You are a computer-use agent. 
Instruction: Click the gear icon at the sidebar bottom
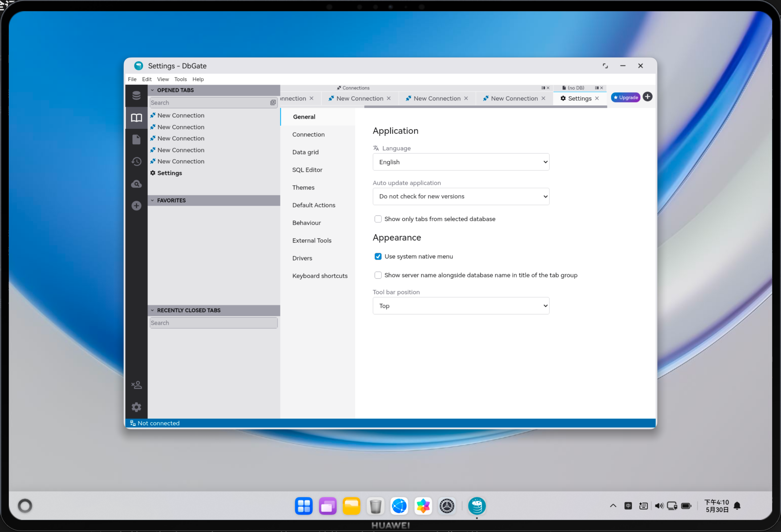[136, 407]
